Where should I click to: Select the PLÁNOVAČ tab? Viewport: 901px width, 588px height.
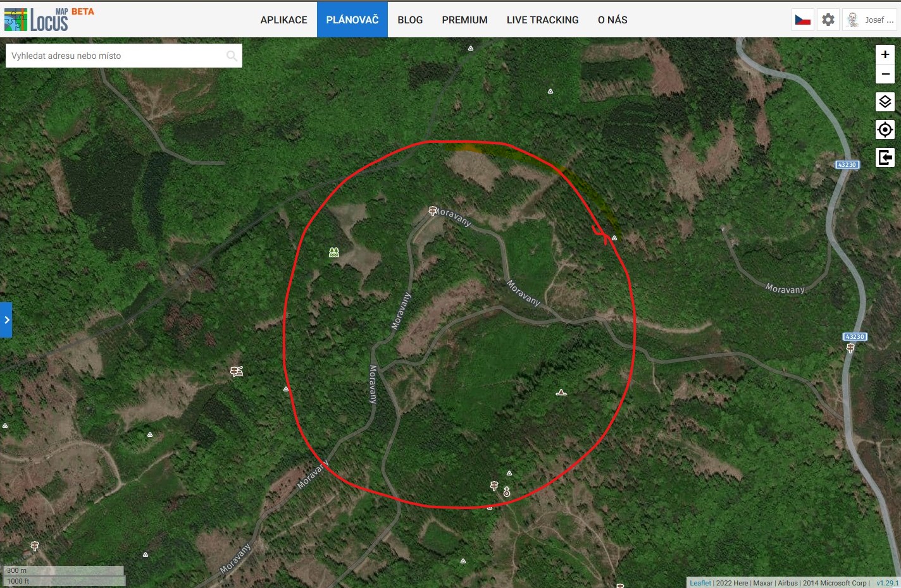click(352, 20)
